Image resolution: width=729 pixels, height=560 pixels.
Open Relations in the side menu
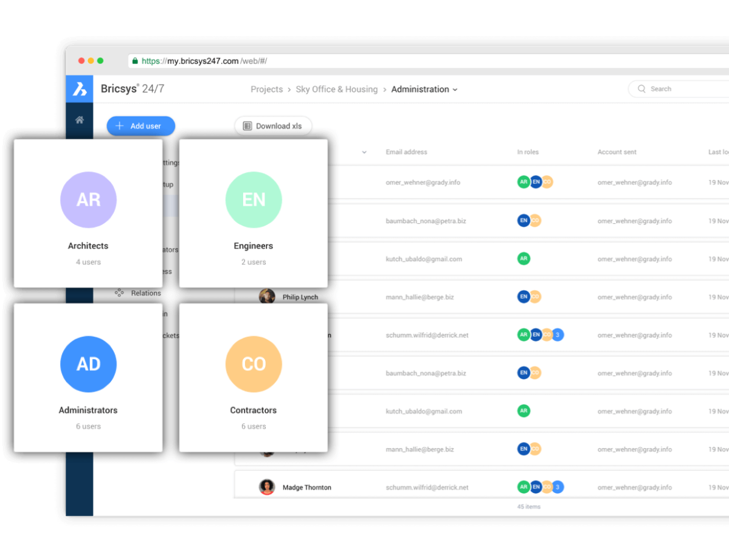(146, 293)
